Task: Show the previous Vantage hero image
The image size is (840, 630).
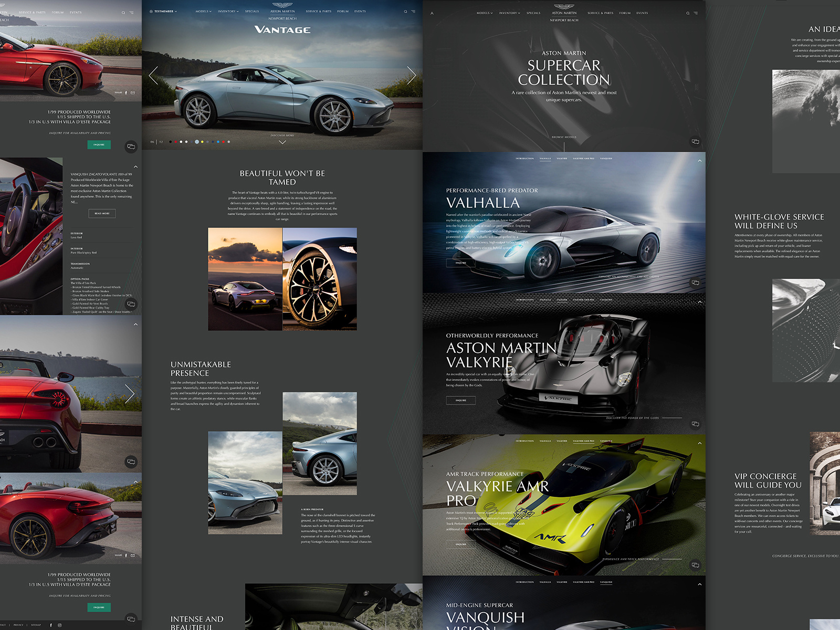Action: click(x=153, y=76)
